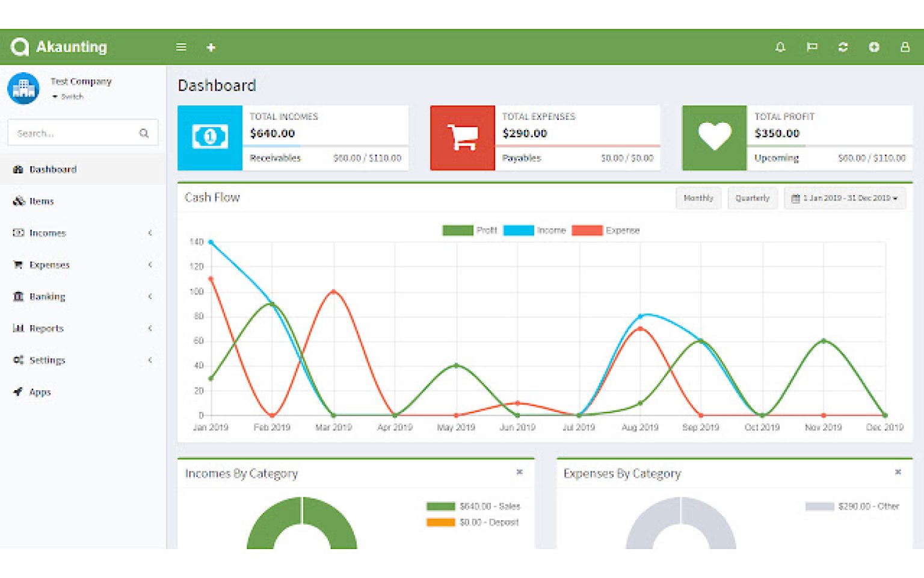Open Apps in the sidebar

[40, 392]
